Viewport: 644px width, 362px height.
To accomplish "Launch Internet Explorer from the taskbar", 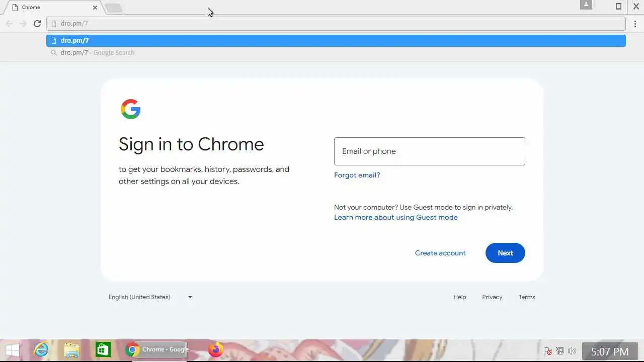I will tap(41, 350).
